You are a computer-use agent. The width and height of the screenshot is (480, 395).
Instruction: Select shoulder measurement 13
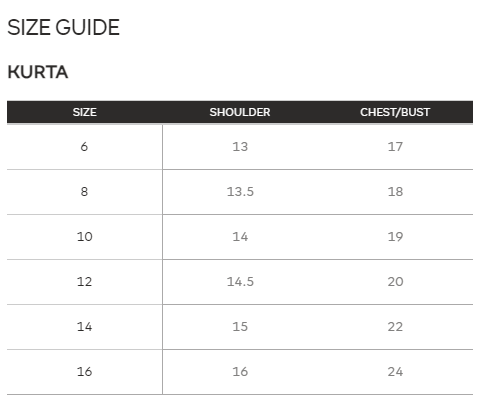point(240,147)
